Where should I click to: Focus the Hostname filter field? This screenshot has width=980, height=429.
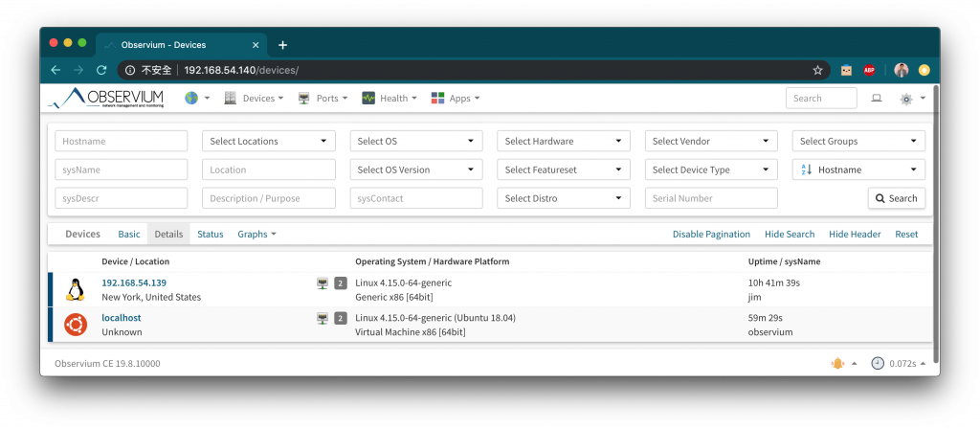(x=122, y=141)
